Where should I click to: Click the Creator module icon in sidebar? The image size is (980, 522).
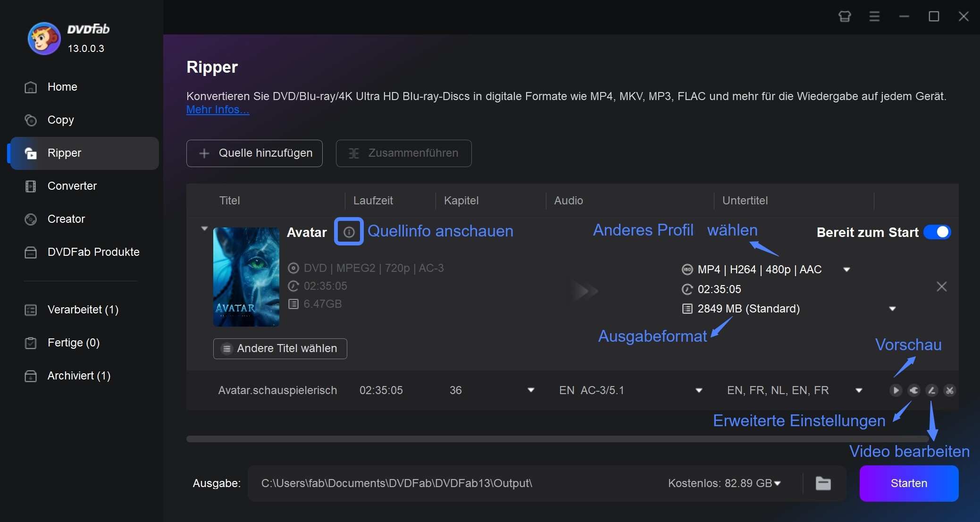pos(31,219)
